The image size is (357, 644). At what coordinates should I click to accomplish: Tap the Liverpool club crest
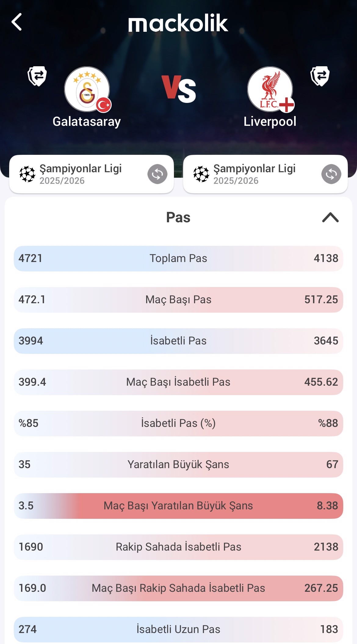click(x=270, y=89)
